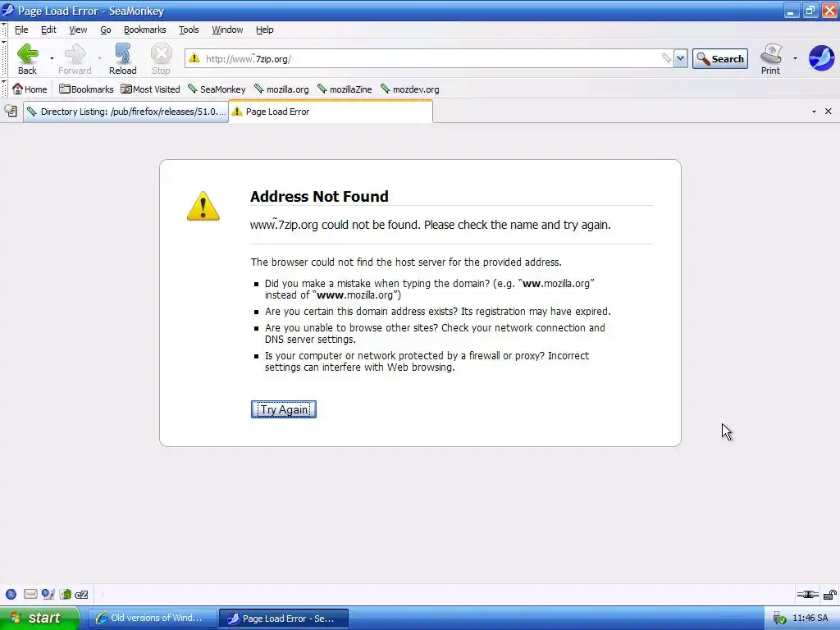Open the Go menu
Viewport: 840px width, 630px height.
point(106,30)
